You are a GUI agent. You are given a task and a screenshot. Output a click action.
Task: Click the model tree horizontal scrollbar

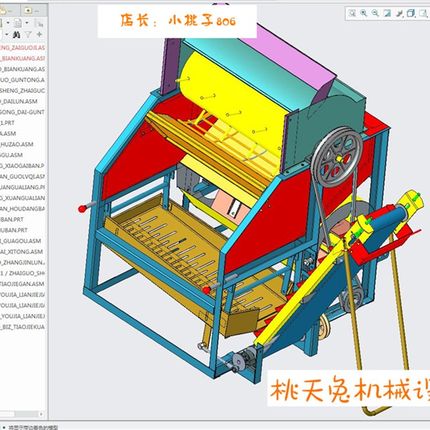[x=19, y=414]
